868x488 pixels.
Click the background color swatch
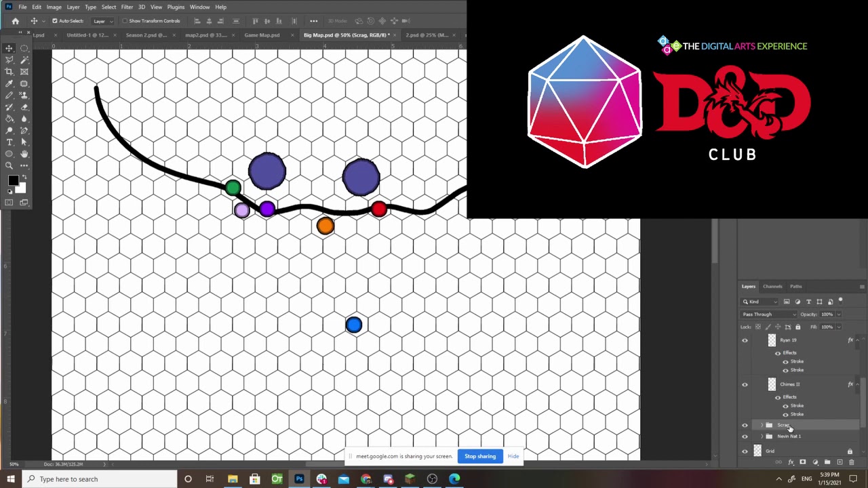click(22, 188)
